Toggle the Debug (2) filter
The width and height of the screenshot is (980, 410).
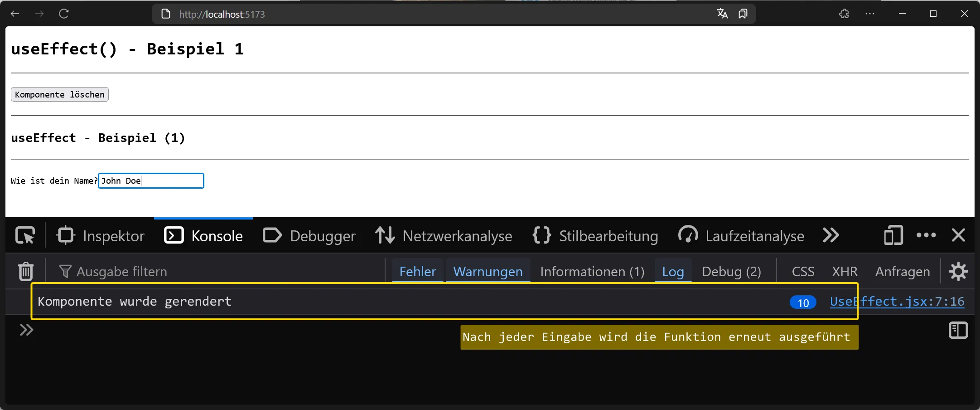[731, 271]
